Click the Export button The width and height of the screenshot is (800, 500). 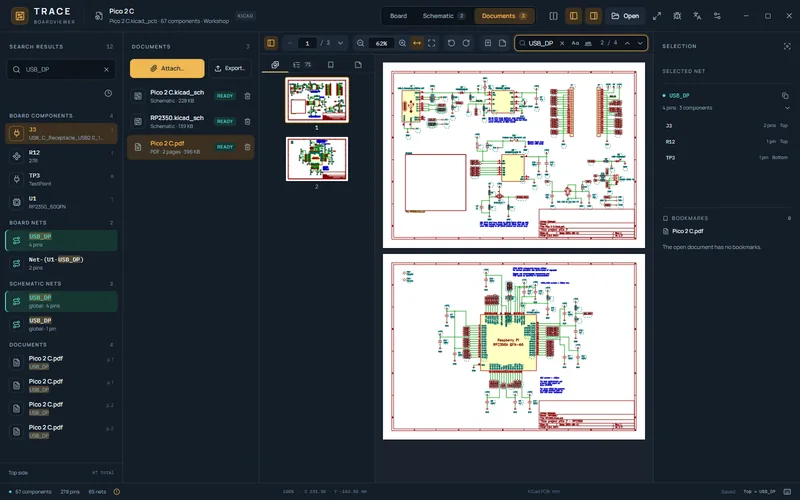click(230, 68)
